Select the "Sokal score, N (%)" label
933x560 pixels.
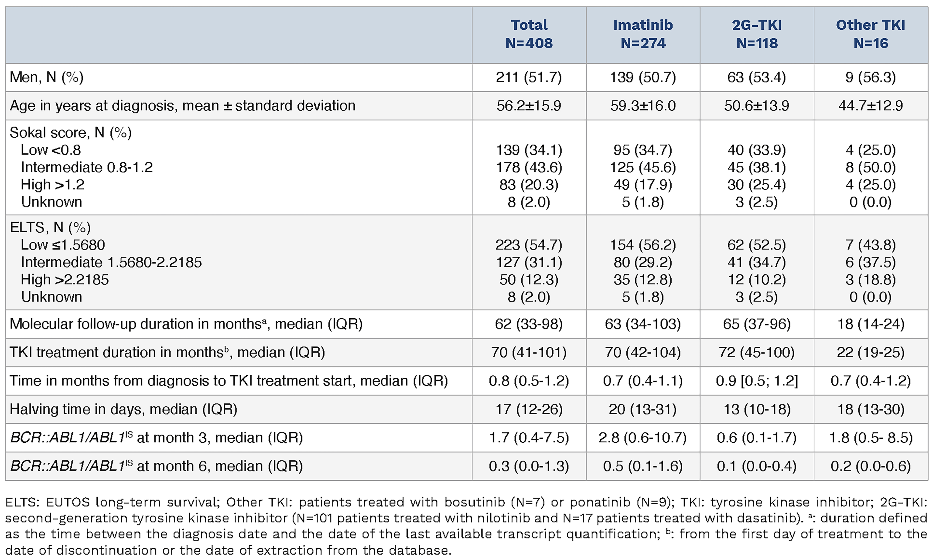[71, 133]
